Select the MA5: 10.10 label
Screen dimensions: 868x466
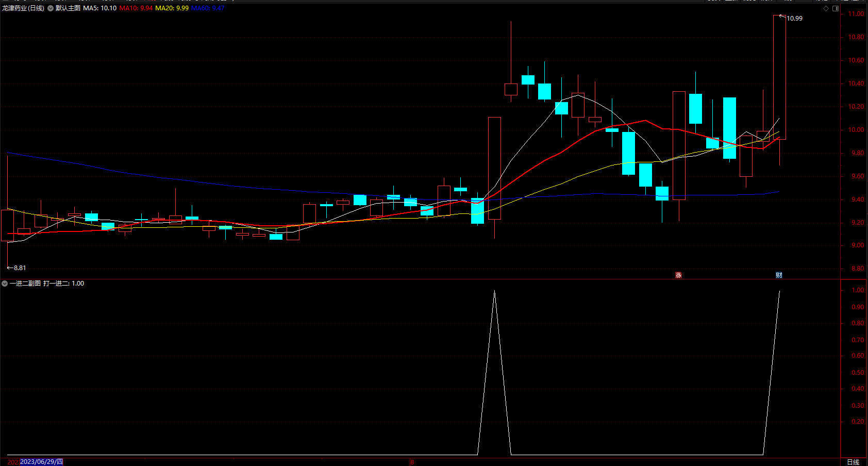100,8
